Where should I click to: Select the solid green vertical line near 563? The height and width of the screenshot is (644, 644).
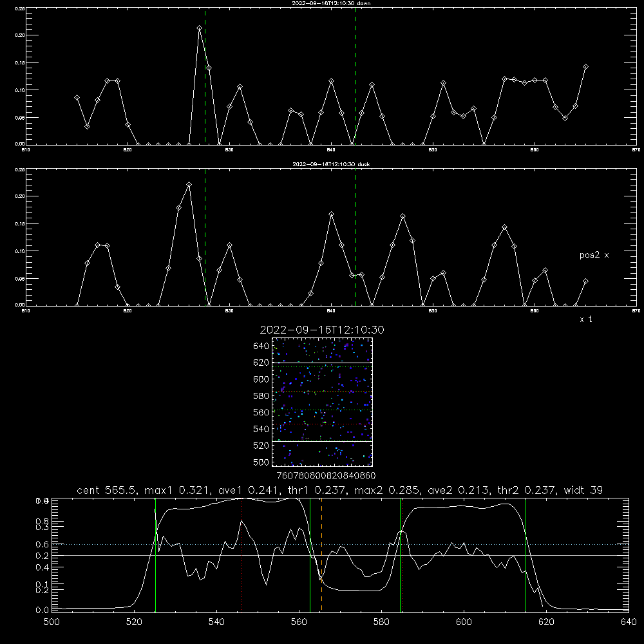[310, 554]
